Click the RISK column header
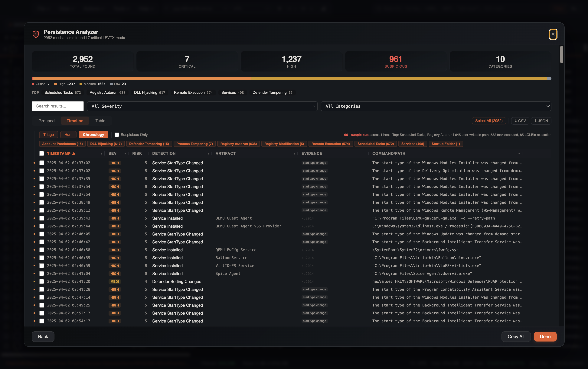Screen dimensions: 588x369 point(137,153)
